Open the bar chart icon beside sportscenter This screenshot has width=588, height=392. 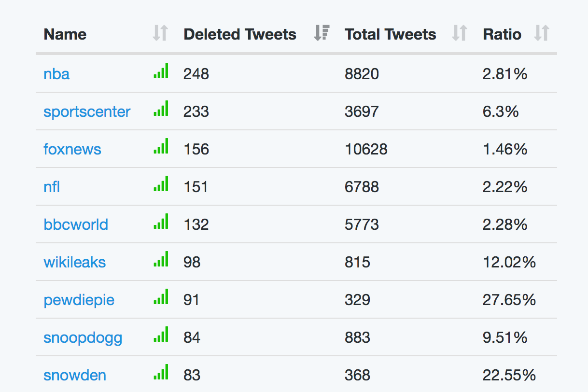161,108
